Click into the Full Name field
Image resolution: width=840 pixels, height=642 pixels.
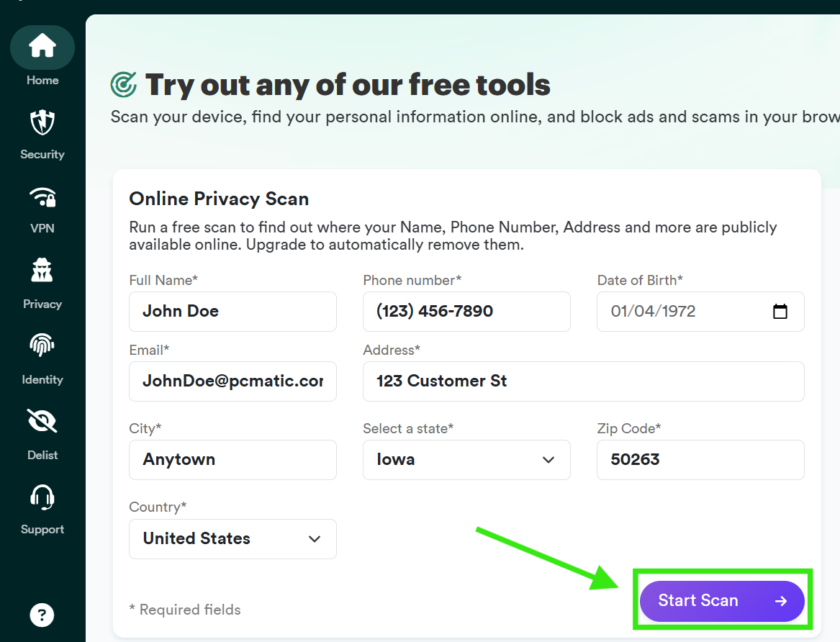click(x=232, y=312)
